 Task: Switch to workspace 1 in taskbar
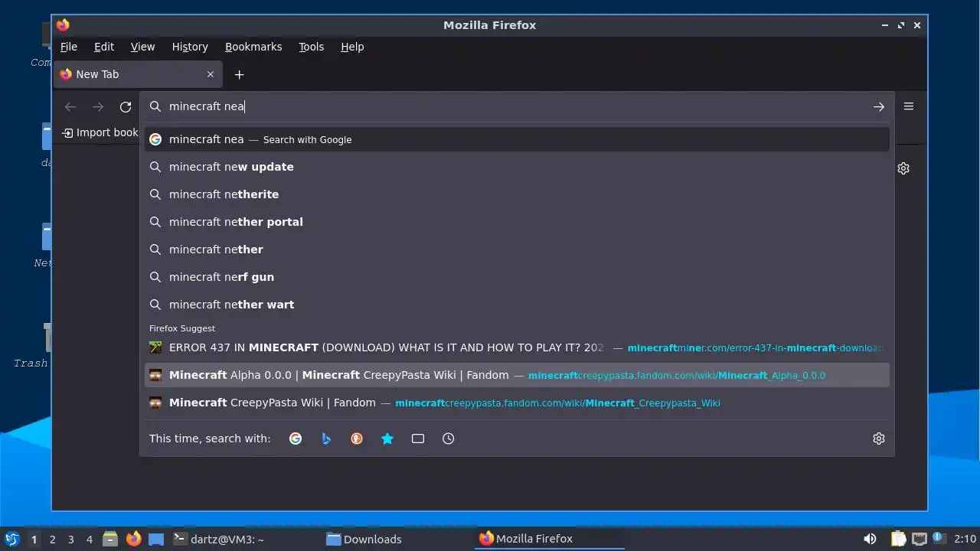pyautogui.click(x=34, y=540)
